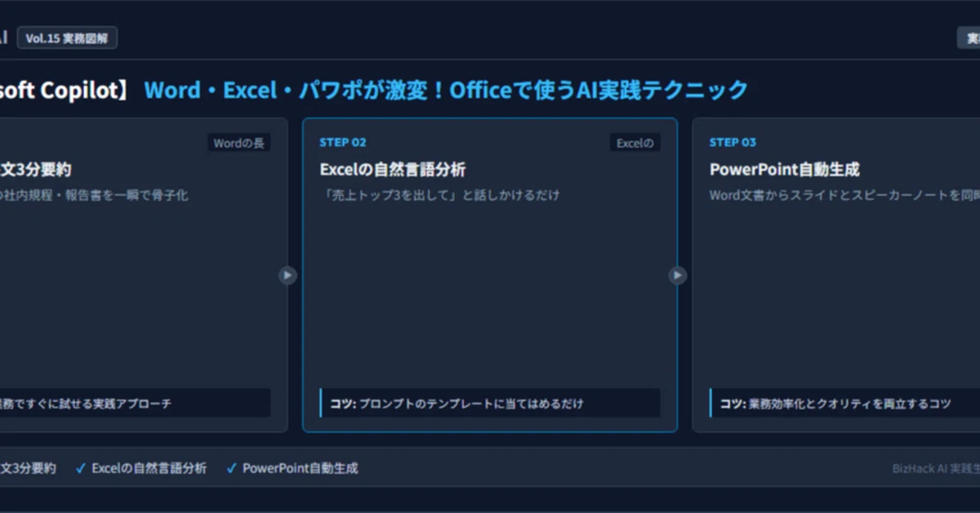
Task: Click the arrow icon leading into the STEP 02 card
Action: tap(287, 275)
